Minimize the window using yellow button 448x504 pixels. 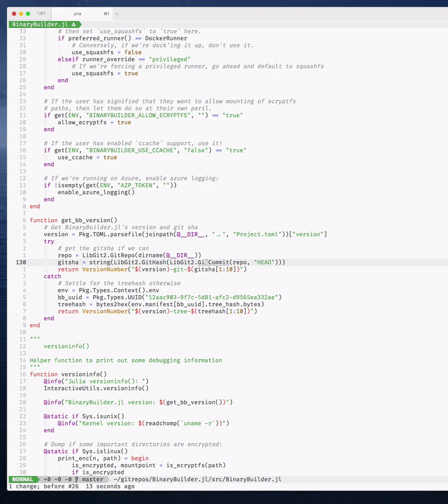(x=21, y=13)
